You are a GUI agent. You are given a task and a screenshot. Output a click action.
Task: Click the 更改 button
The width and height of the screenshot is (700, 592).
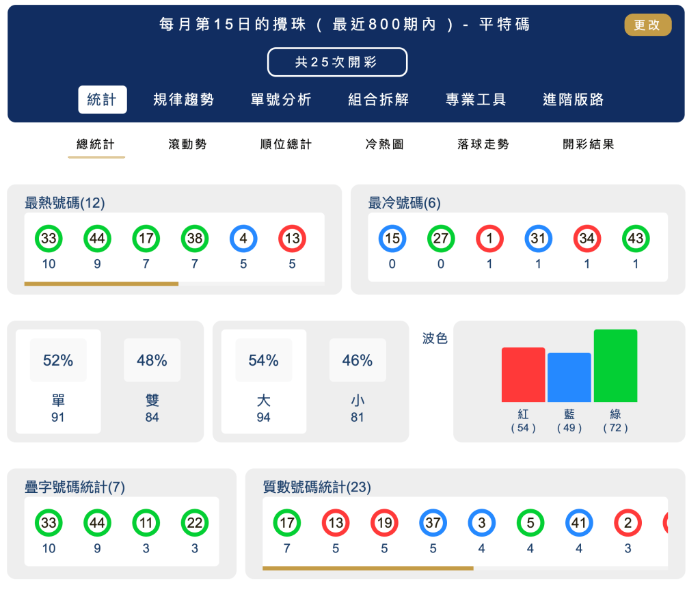pos(647,25)
